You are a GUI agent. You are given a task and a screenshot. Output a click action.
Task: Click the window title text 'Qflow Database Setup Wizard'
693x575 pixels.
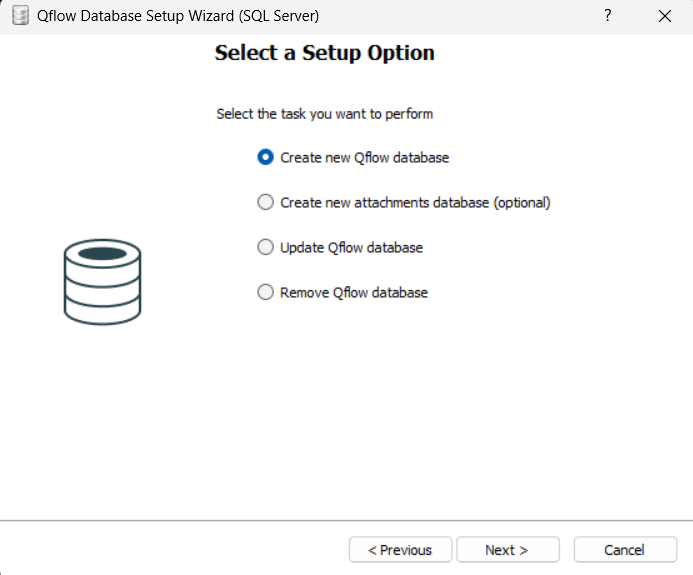click(135, 16)
